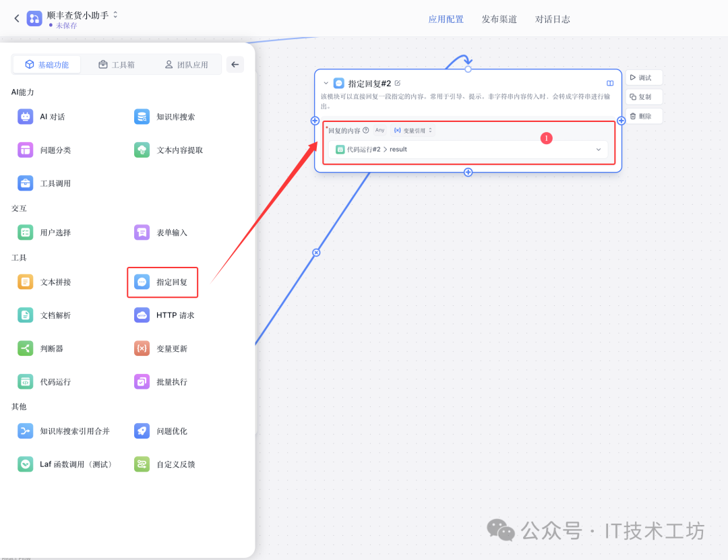Add the Laf 函数调用 module icon
Viewport: 728px width, 560px height.
[25, 464]
